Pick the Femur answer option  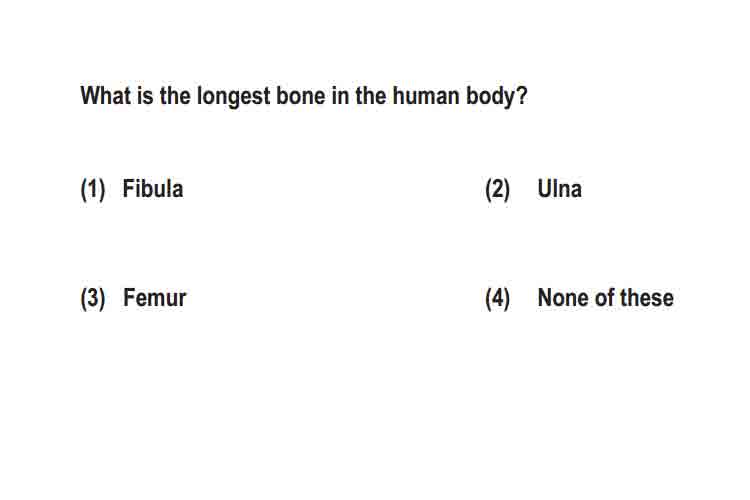pos(154,298)
